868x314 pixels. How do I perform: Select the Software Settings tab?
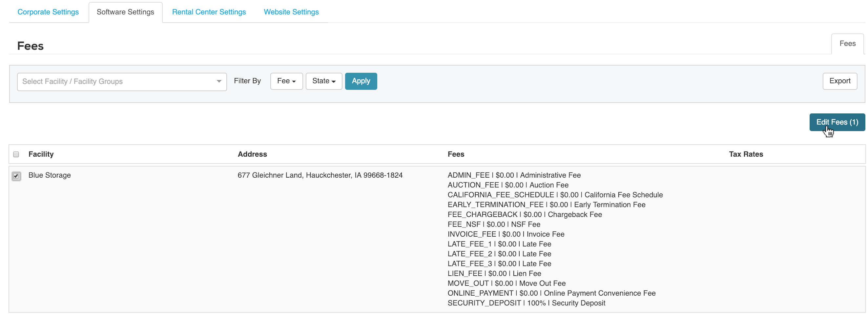(125, 12)
